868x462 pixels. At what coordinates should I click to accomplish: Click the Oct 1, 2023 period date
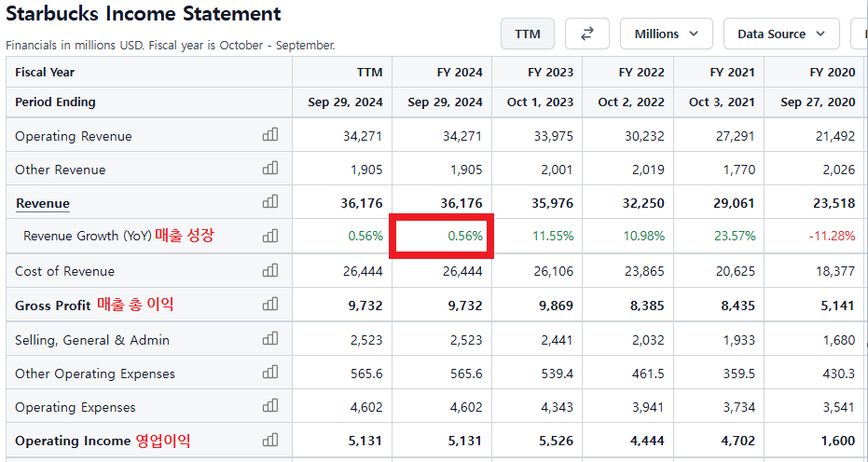click(x=541, y=102)
